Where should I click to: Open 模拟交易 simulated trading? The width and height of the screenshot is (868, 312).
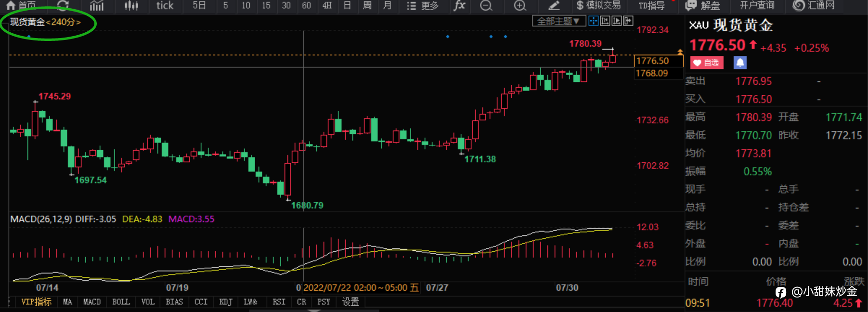(x=598, y=6)
